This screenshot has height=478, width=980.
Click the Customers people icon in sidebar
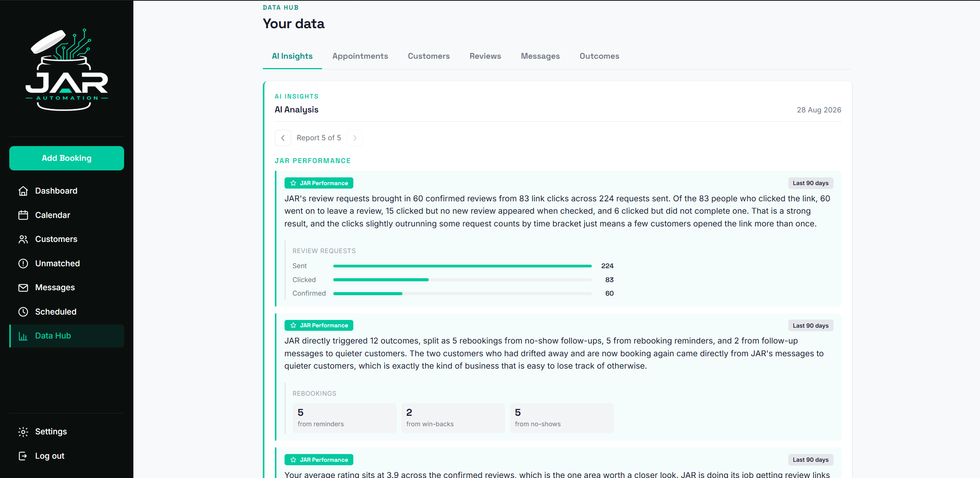[x=23, y=239]
